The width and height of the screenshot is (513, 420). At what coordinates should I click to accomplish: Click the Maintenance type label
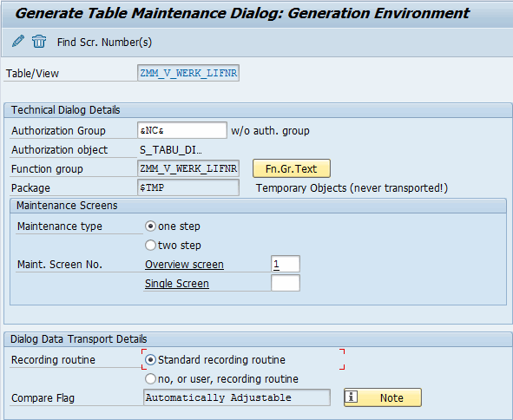tap(60, 226)
